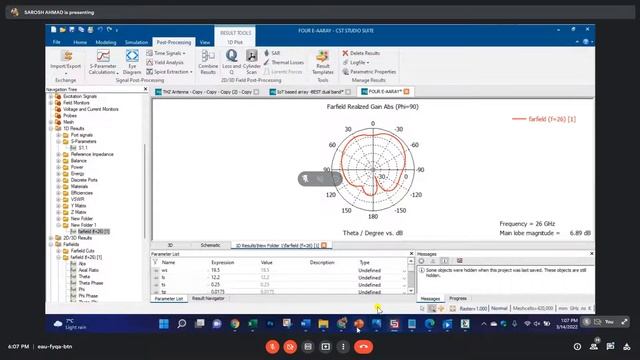The width and height of the screenshot is (640, 360).
Task: Close the Navigation Tree panel
Action: (x=145, y=89)
